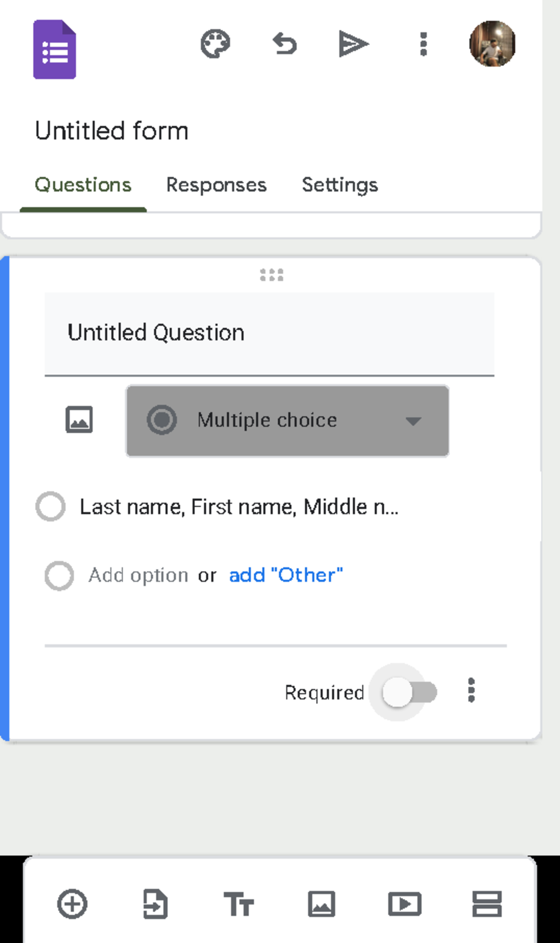Click the Add option radio circle
This screenshot has height=943, width=560.
(x=58, y=575)
